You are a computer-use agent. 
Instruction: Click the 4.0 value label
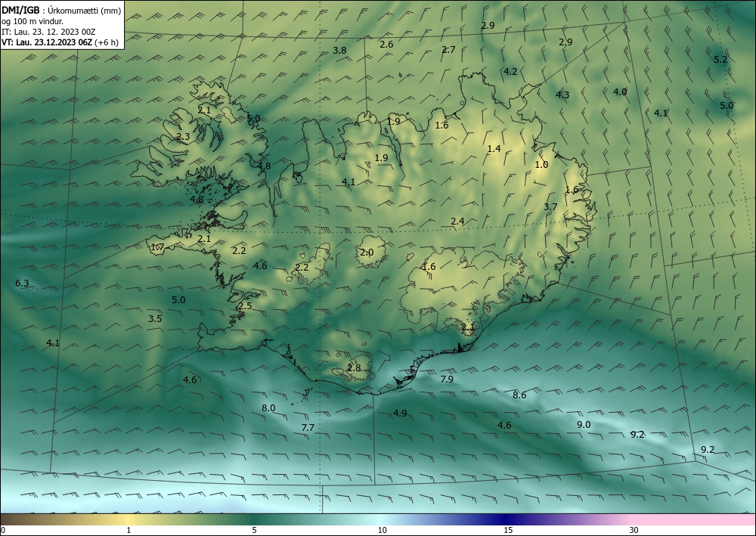click(x=620, y=92)
